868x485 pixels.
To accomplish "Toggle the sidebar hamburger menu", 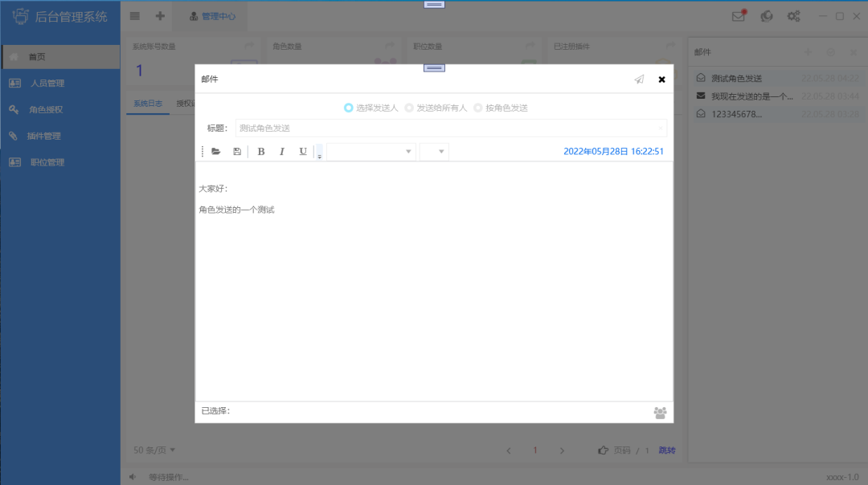I will (134, 16).
